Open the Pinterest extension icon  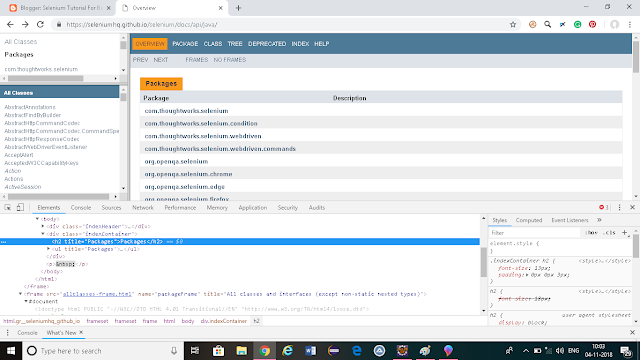click(592, 24)
